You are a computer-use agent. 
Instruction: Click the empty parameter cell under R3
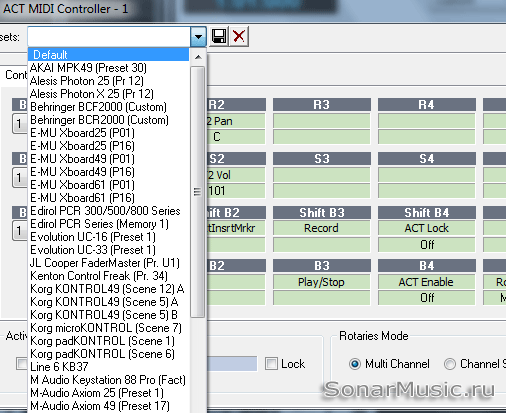(321, 121)
